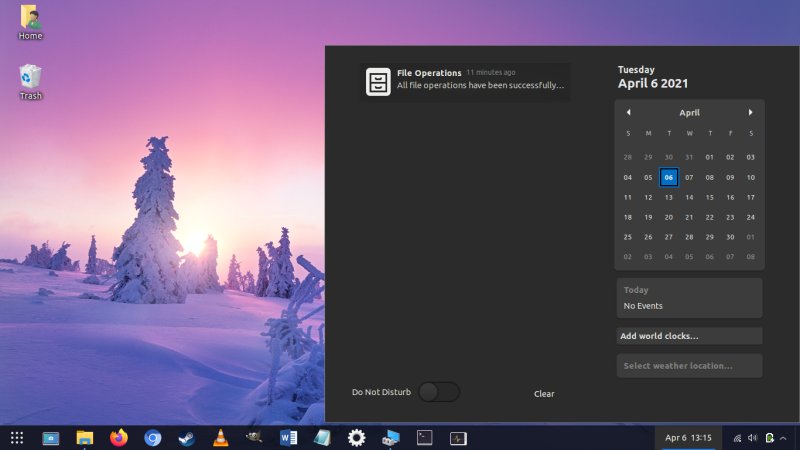Toggle the Do Not Disturb switch

[439, 392]
